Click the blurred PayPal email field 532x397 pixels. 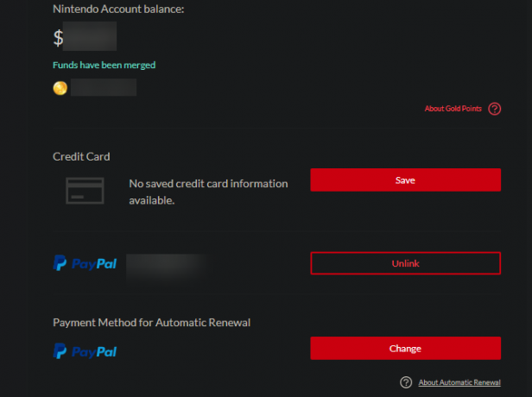[x=166, y=267]
